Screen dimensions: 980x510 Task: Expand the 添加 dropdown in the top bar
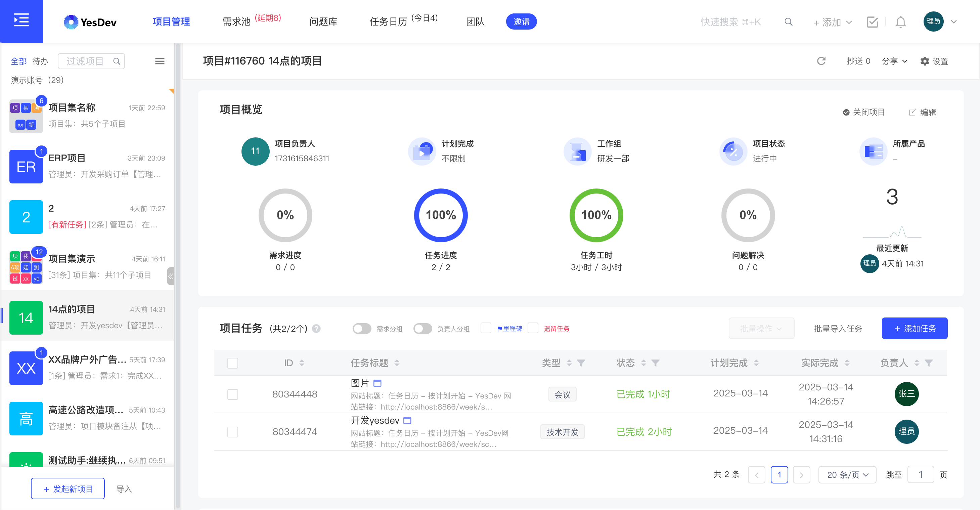click(x=832, y=22)
